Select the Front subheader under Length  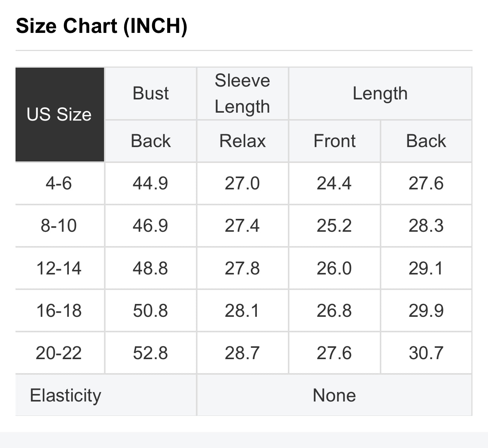click(334, 141)
